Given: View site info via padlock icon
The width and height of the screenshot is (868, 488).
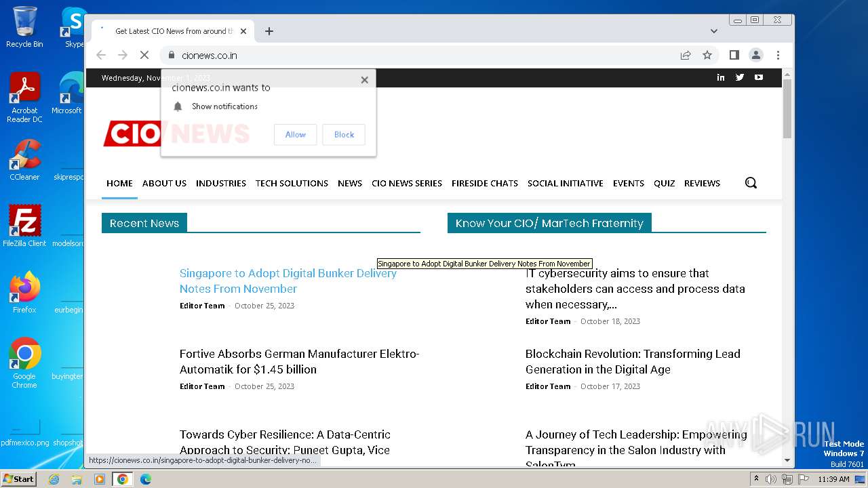Looking at the screenshot, I should pyautogui.click(x=172, y=56).
